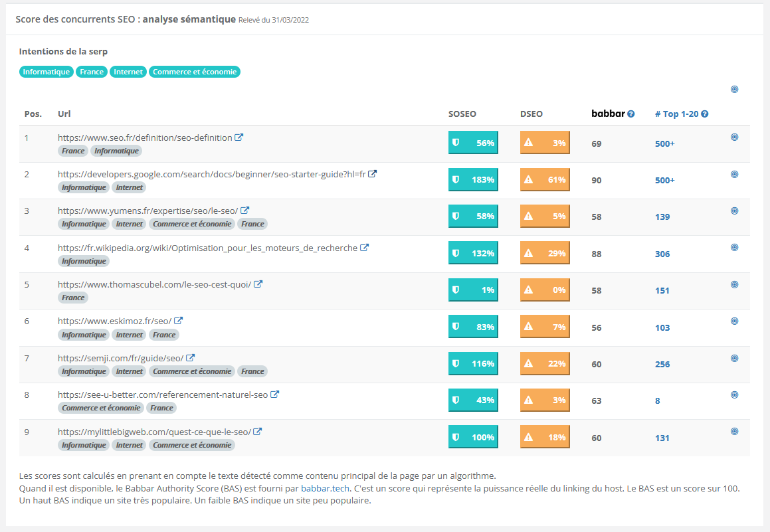
Task: Click help icon beside # Top 1-20
Action: 705,114
